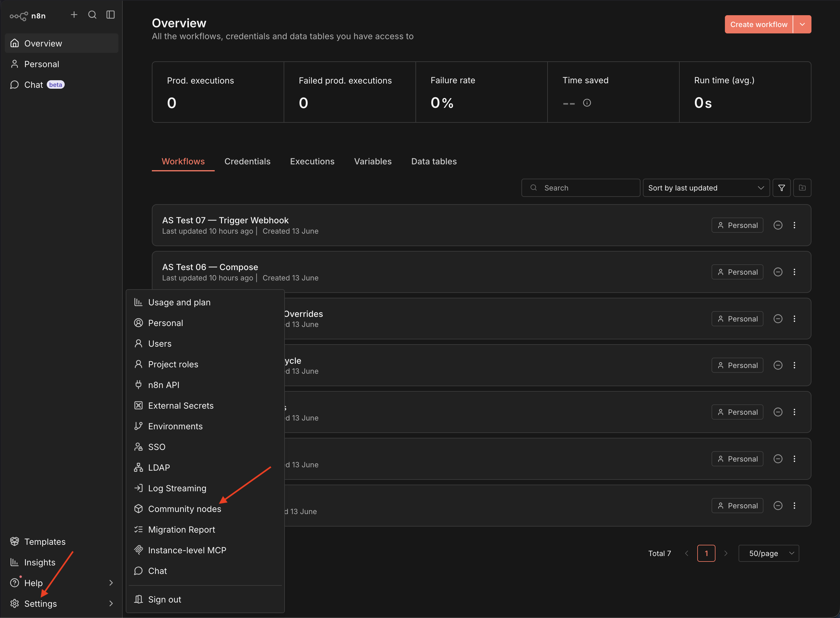Image resolution: width=840 pixels, height=618 pixels.
Task: Select Project roles menu item
Action: coord(205,364)
